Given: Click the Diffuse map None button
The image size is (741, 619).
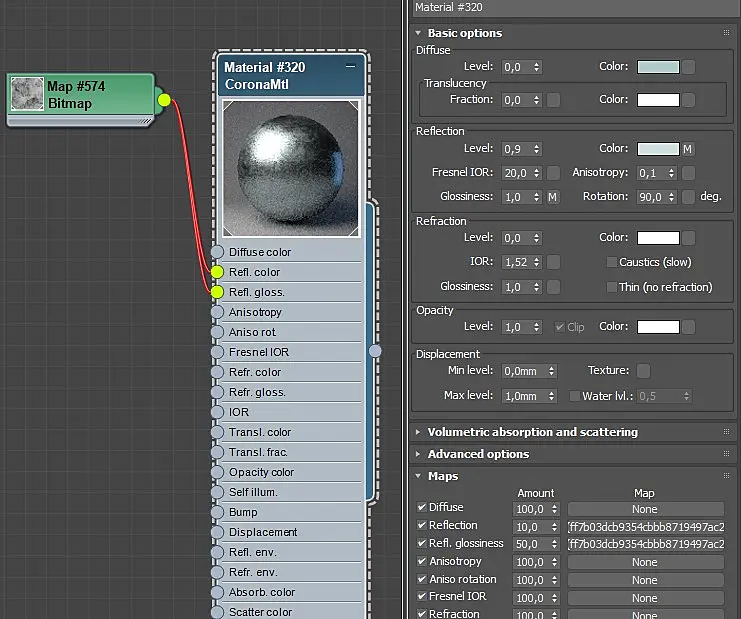Looking at the screenshot, I should pyautogui.click(x=646, y=509).
